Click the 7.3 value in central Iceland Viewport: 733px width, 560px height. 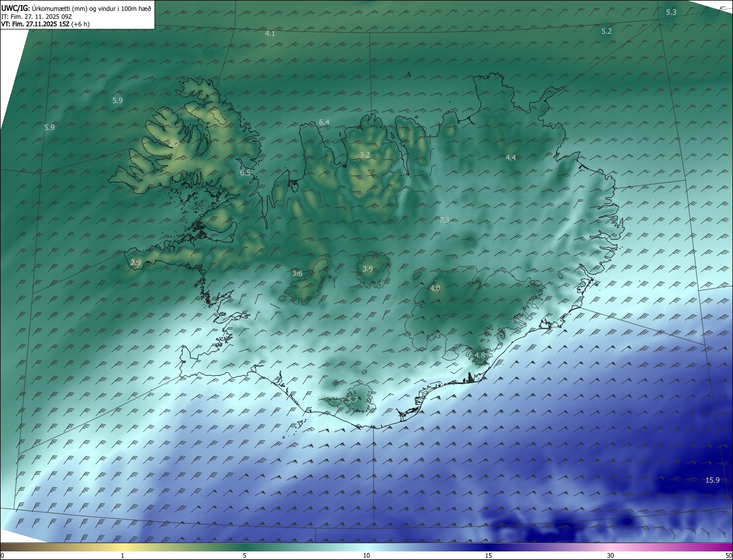point(444,220)
